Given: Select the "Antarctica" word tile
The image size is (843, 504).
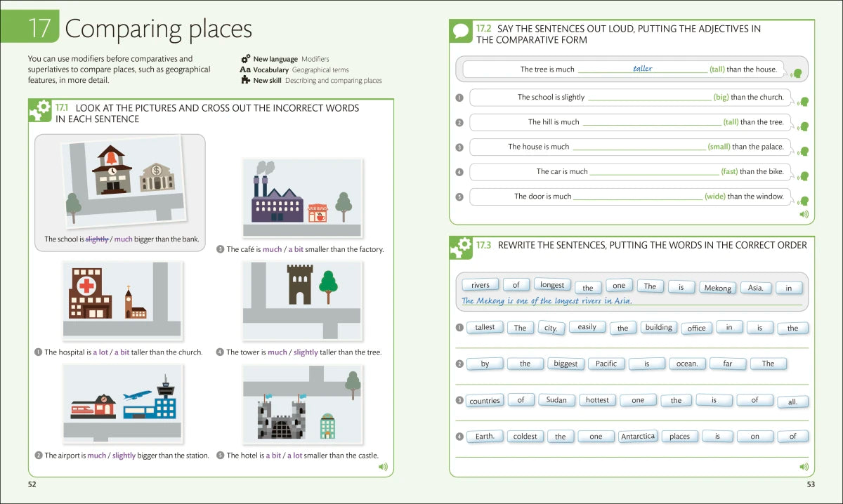Looking at the screenshot, I should [x=638, y=436].
